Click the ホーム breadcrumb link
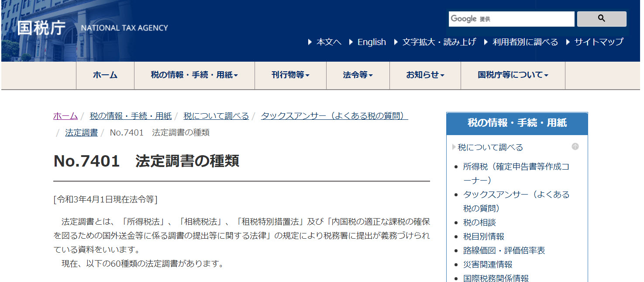The image size is (644, 282). click(x=65, y=116)
